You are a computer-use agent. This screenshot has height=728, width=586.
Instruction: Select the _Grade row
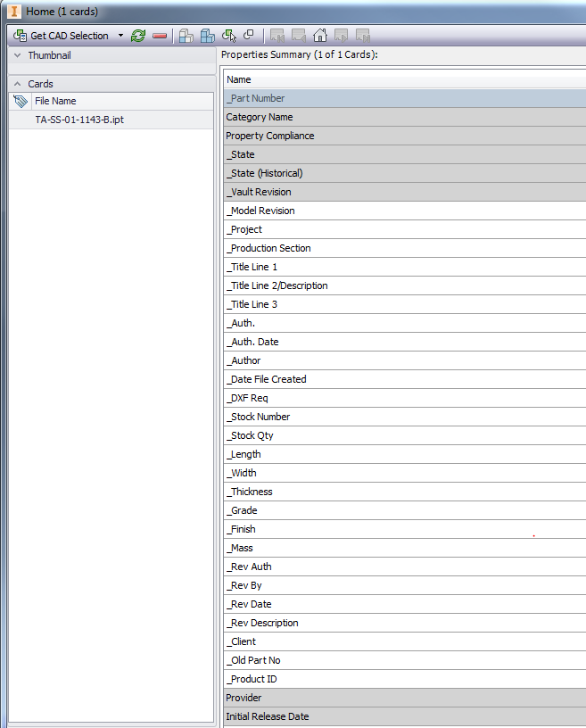404,510
